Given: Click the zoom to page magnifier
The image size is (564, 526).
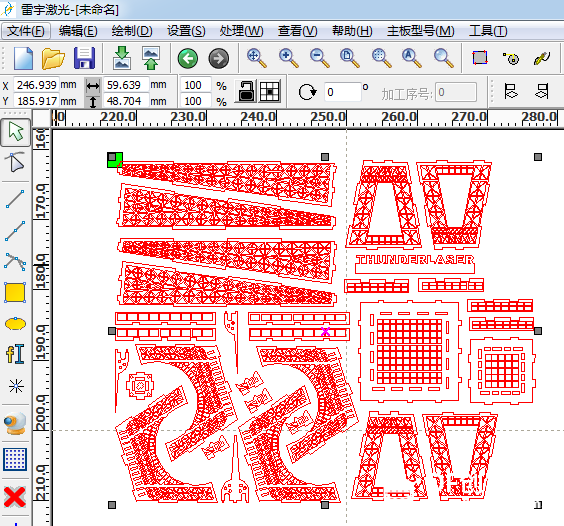Looking at the screenshot, I should pyautogui.click(x=350, y=58).
